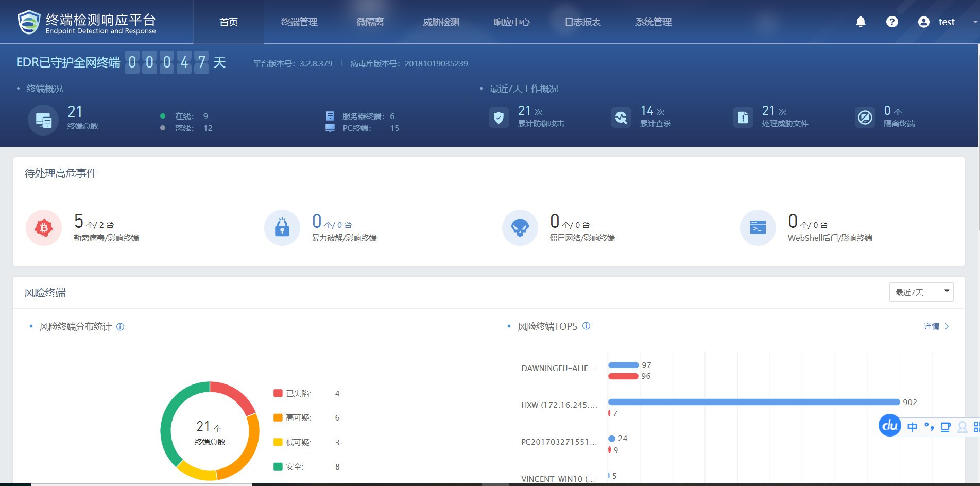Click the input method user icon
Screen dimensions: 980x486
coord(962,427)
